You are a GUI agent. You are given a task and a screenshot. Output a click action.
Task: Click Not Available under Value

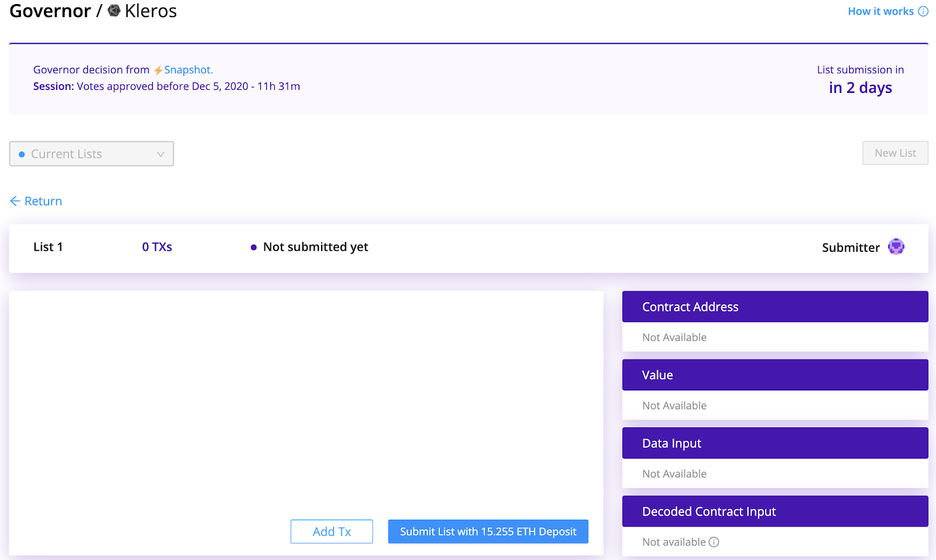click(x=675, y=406)
